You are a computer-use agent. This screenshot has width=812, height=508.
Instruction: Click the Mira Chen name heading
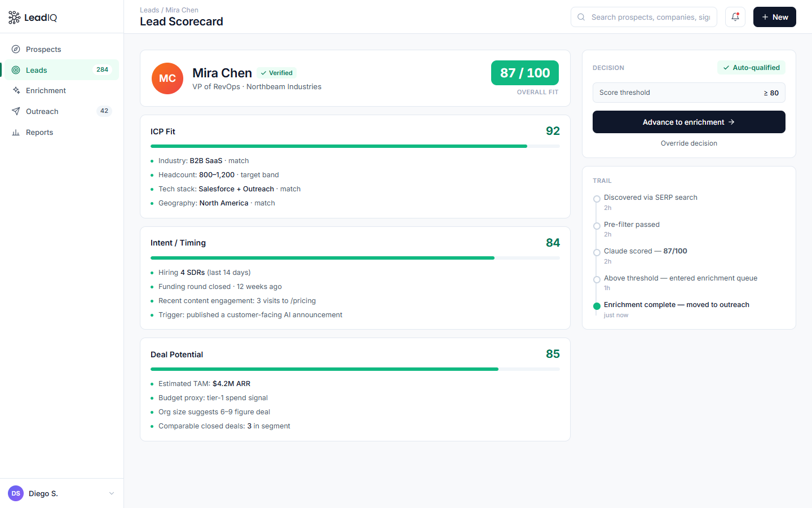pyautogui.click(x=222, y=73)
